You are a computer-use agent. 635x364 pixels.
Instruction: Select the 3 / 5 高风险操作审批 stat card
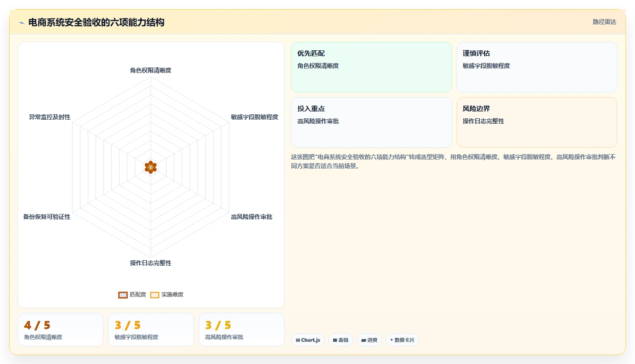pyautogui.click(x=241, y=330)
